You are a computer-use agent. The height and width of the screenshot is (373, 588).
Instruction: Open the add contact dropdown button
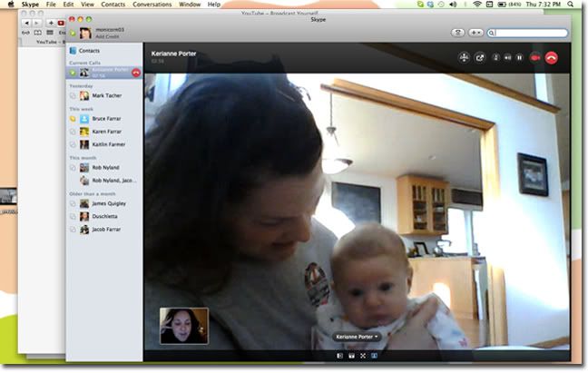(475, 33)
